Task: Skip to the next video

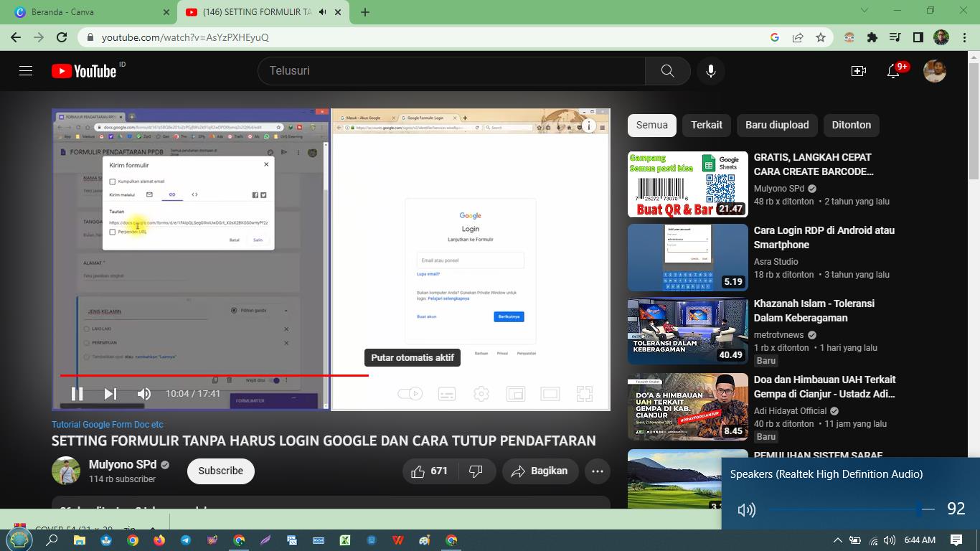Action: coord(110,393)
